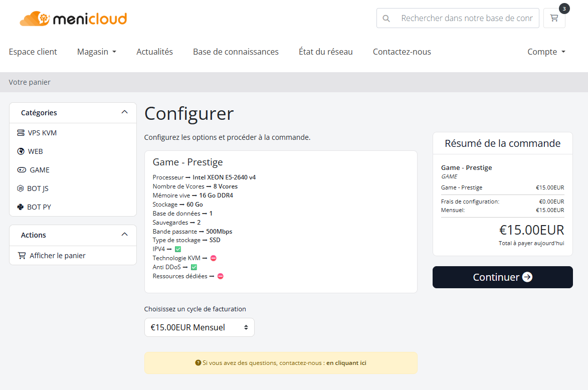
Task: Click the €15.00EUR total amount
Action: (x=531, y=230)
